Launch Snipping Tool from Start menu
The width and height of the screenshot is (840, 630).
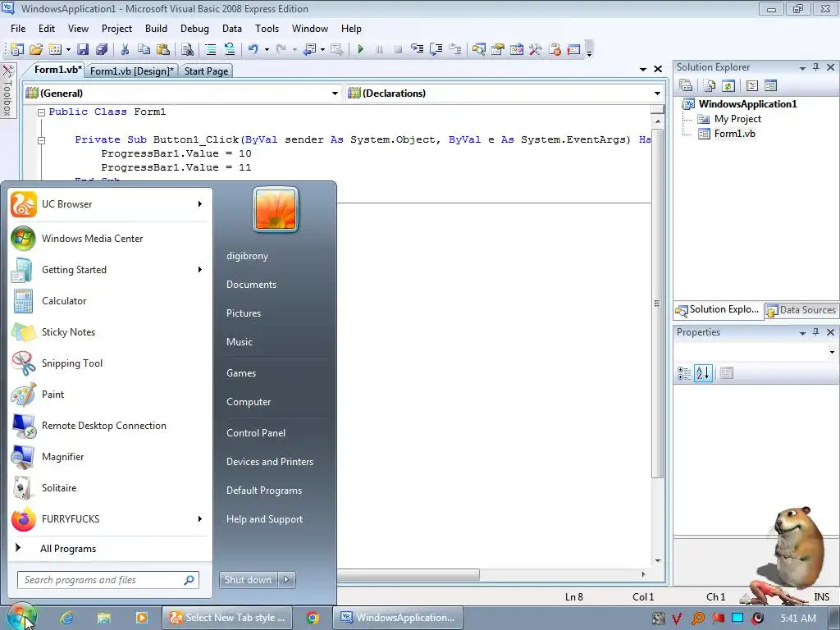(107, 363)
